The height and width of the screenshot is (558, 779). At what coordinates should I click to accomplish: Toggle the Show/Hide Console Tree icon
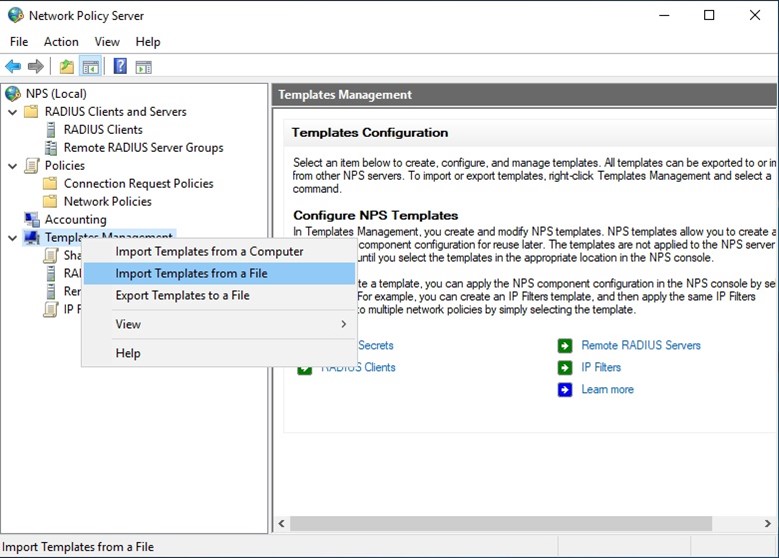[x=90, y=67]
